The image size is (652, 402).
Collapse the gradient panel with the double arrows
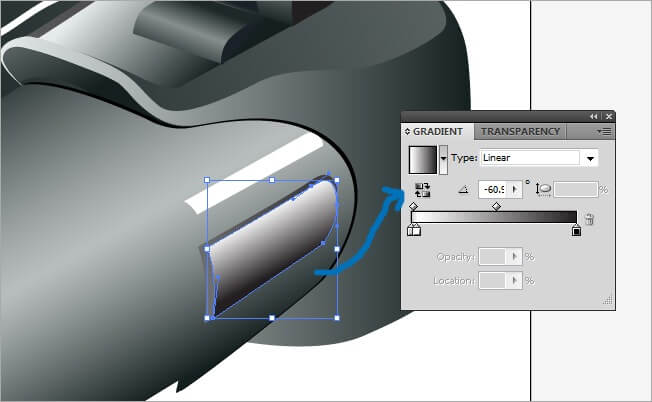(x=593, y=116)
